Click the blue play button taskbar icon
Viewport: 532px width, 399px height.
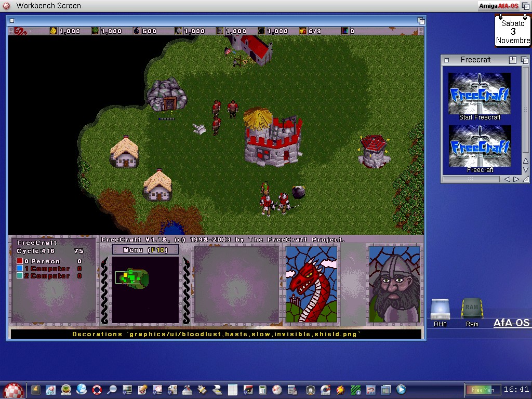click(401, 389)
